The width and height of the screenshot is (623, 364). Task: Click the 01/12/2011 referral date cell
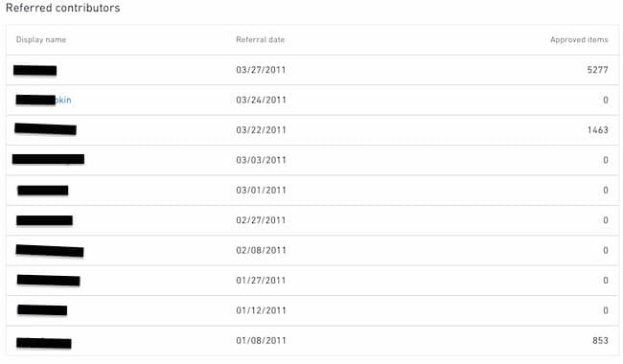click(x=261, y=310)
